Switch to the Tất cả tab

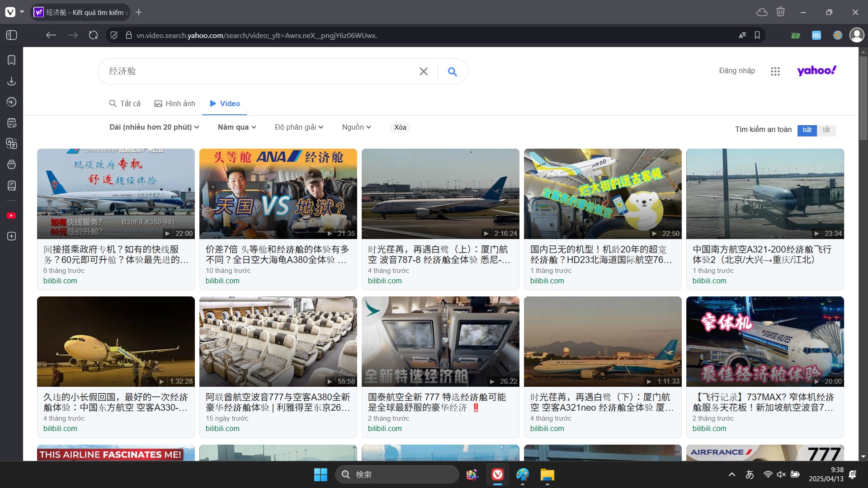(x=125, y=103)
